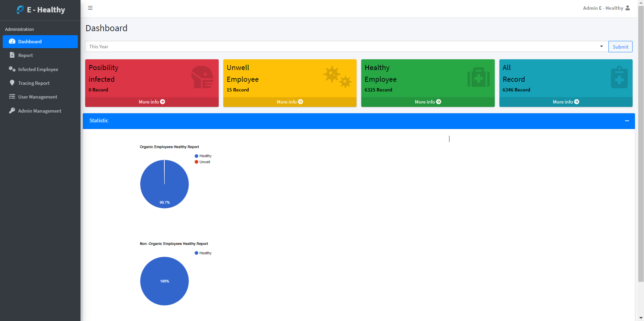Open the This Year period dropdown
The height and width of the screenshot is (321, 644).
[346, 47]
